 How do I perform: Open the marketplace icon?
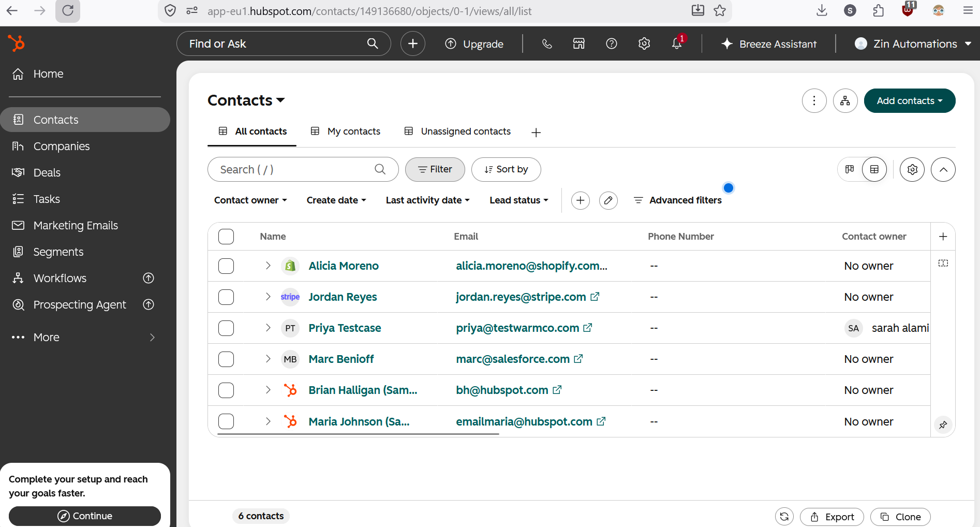[579, 44]
